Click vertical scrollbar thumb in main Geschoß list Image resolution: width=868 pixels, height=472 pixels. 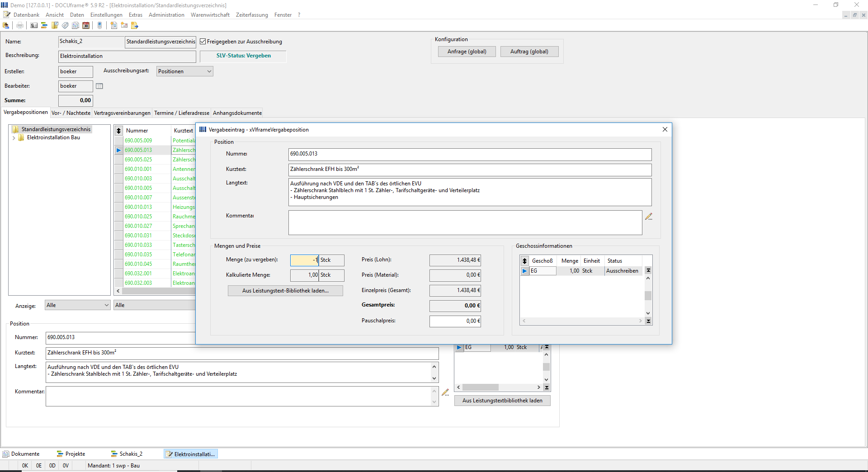click(x=547, y=367)
